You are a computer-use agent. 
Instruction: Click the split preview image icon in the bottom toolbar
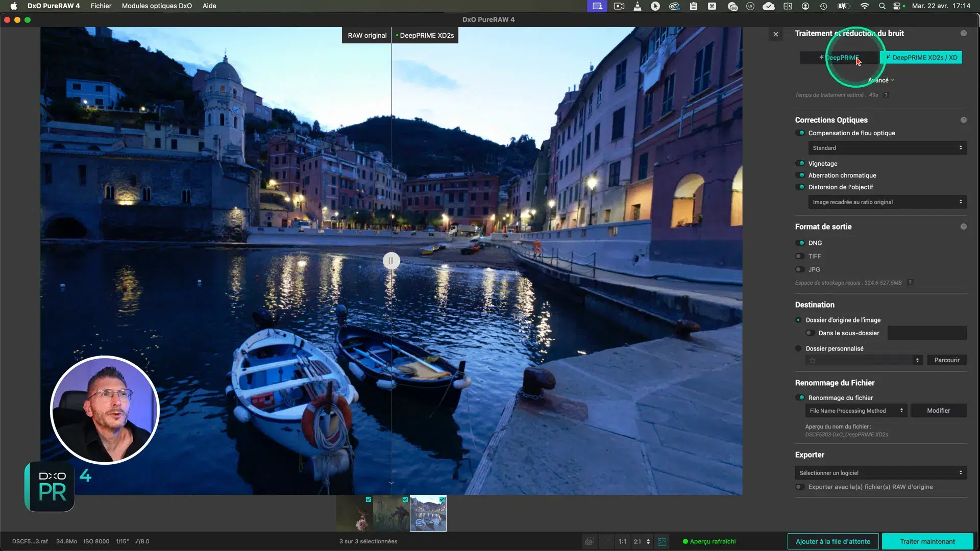(x=662, y=541)
